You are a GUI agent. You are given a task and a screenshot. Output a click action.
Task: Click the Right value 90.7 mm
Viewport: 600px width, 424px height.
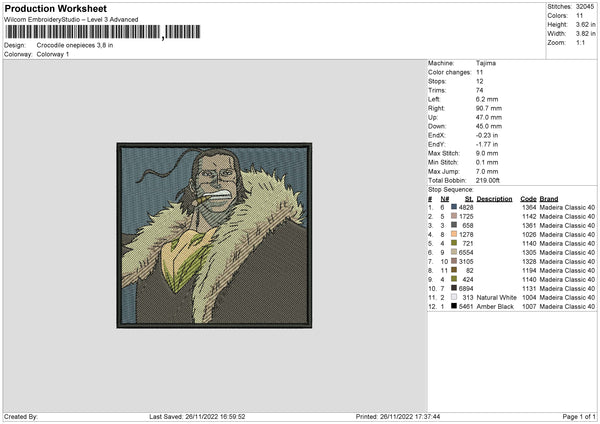(489, 108)
